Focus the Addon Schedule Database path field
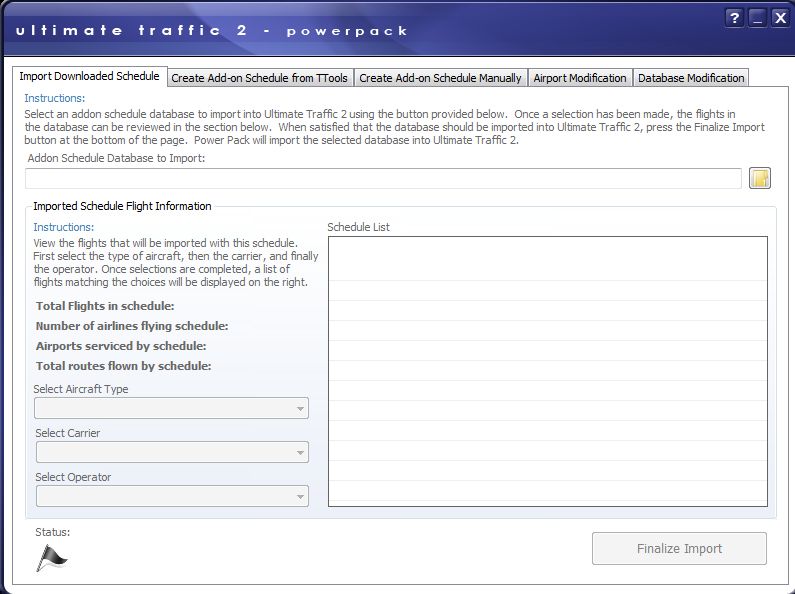 tap(383, 178)
